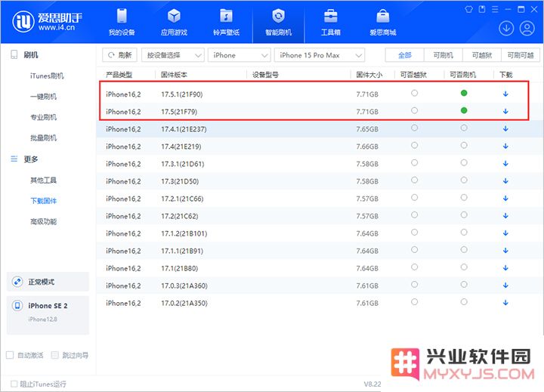Click the 正常模式 mode icon
Viewport: 544px width, 392px height.
(17, 282)
